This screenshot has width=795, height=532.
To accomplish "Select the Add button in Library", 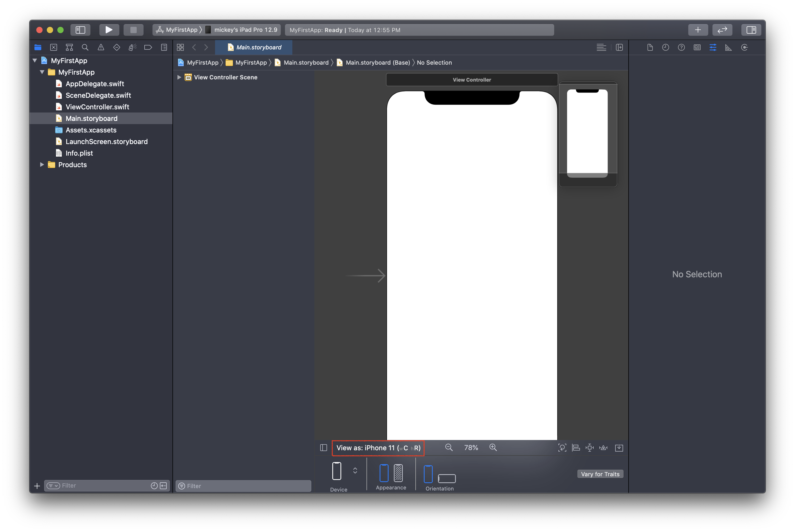I will pyautogui.click(x=697, y=30).
